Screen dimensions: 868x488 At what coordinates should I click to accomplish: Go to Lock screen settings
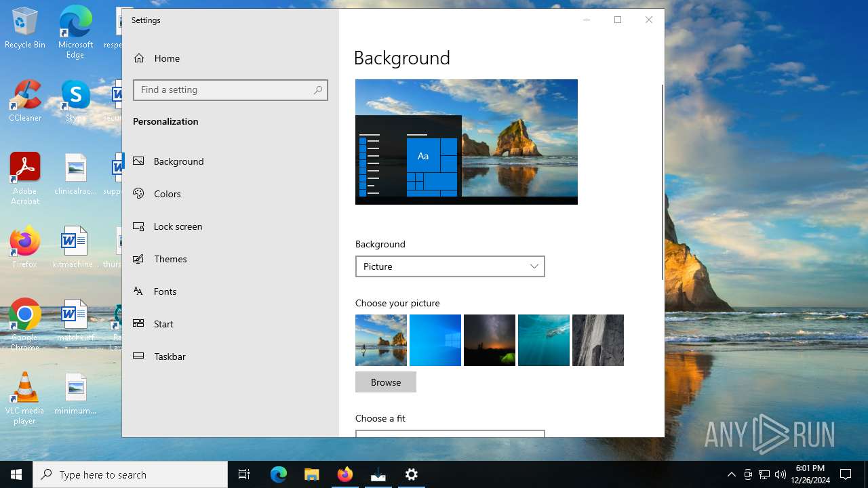(x=230, y=226)
